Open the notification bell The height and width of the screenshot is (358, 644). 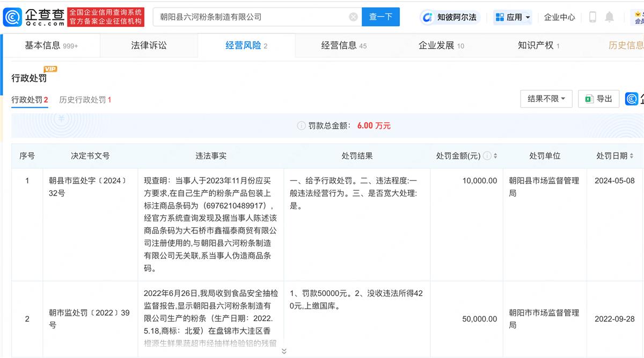pos(609,17)
